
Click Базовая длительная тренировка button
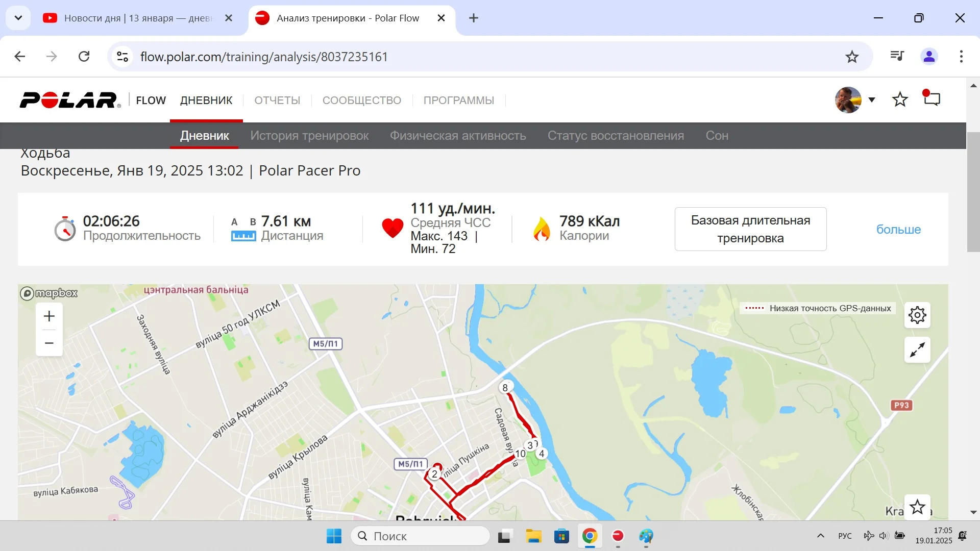pos(750,229)
